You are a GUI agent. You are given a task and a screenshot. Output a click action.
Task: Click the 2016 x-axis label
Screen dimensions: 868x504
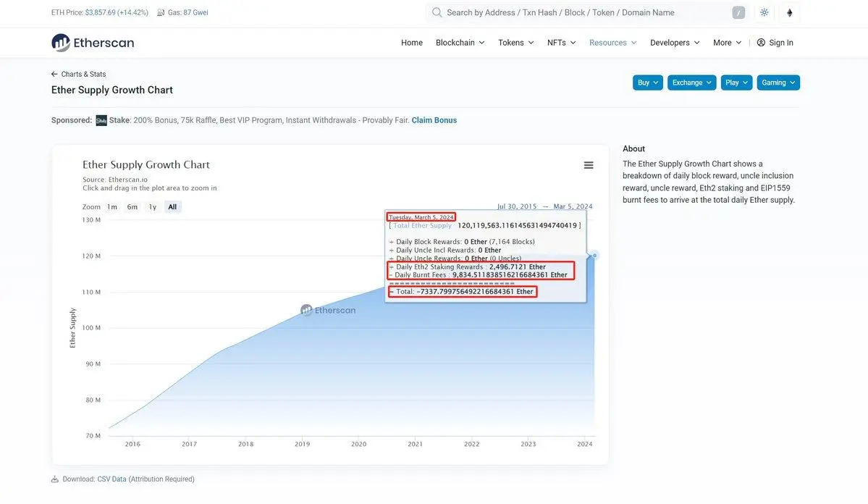coord(133,444)
